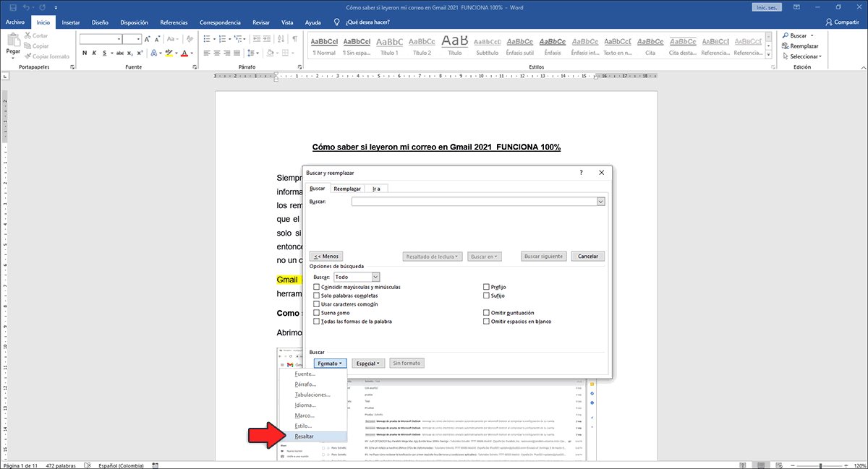The width and height of the screenshot is (868, 469).
Task: Expand the Buscar text field dropdown arrow
Action: (x=600, y=202)
